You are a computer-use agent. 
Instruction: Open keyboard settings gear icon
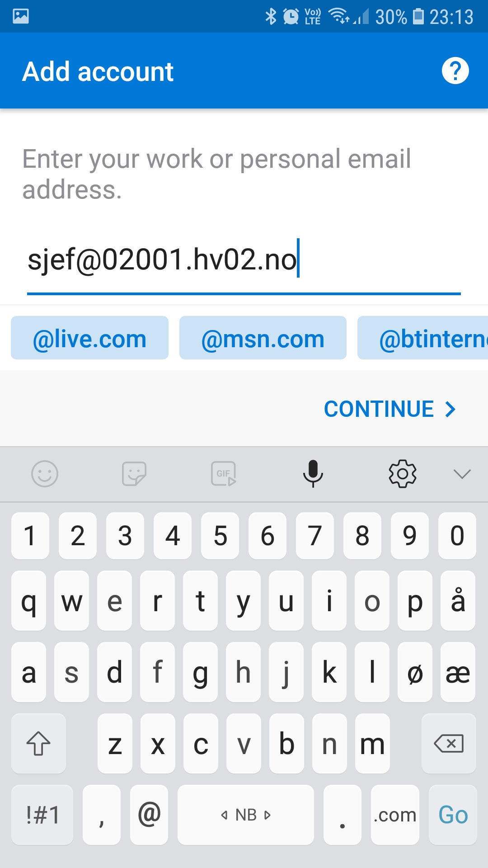click(402, 474)
